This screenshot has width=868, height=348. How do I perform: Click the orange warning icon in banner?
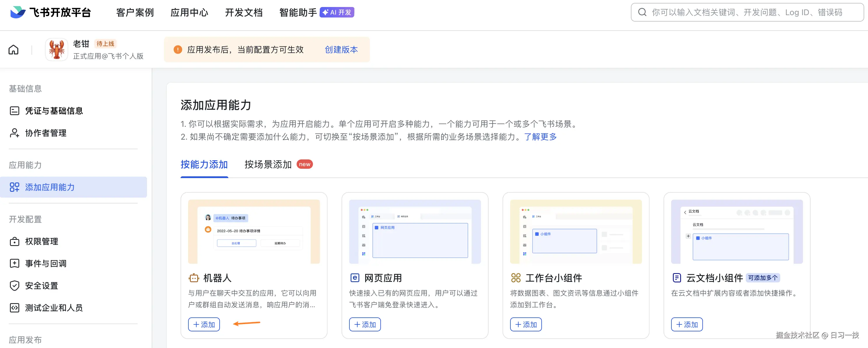click(178, 50)
